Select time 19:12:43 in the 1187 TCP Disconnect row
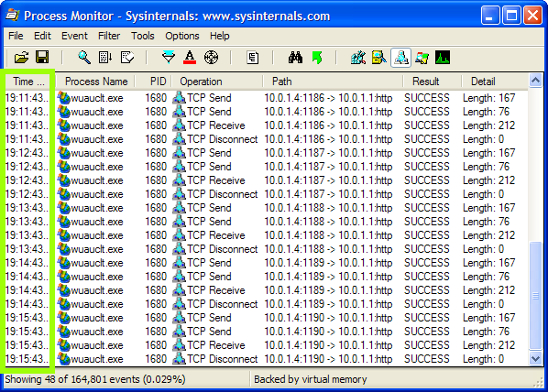The width and height of the screenshot is (548, 392). 27,194
